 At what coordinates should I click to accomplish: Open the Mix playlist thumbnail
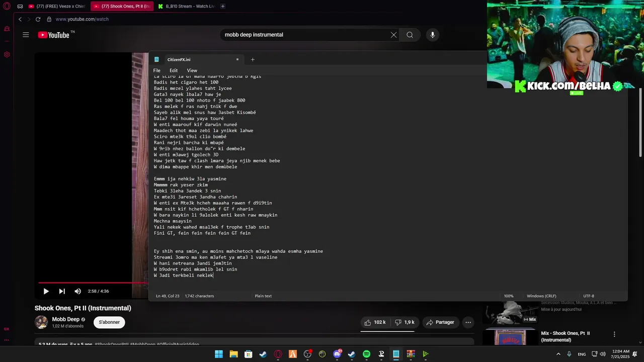(x=510, y=312)
